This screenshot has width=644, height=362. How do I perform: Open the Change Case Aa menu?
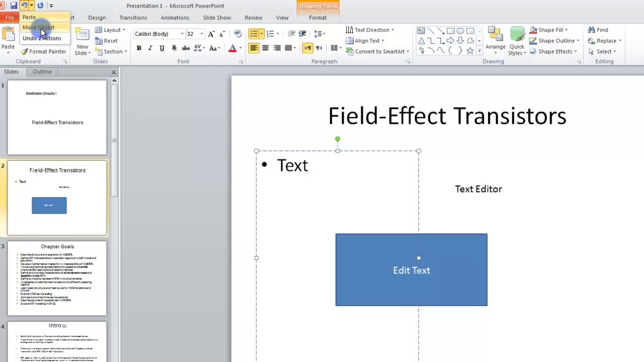[215, 48]
